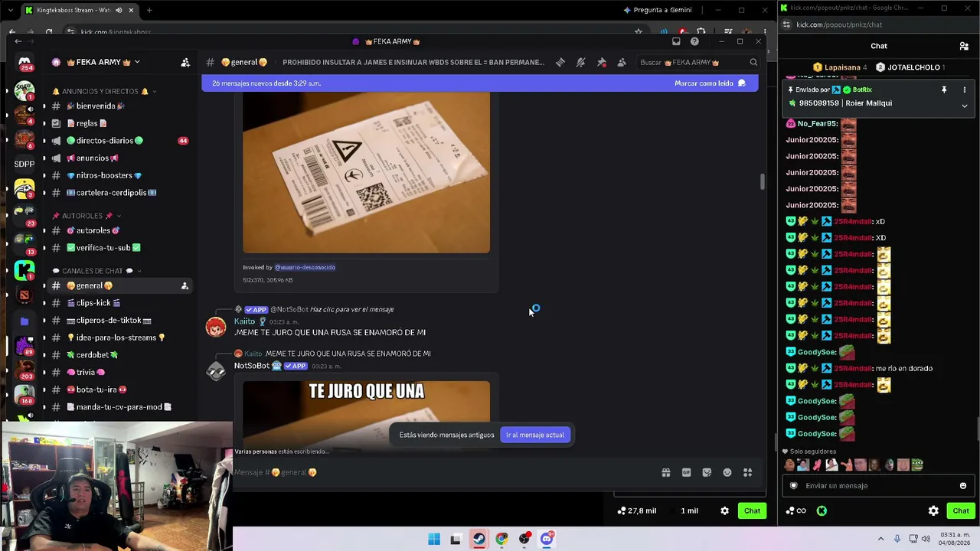Open Discord inbox icon in title bar
Image resolution: width=980 pixels, height=551 pixels.
[676, 41]
